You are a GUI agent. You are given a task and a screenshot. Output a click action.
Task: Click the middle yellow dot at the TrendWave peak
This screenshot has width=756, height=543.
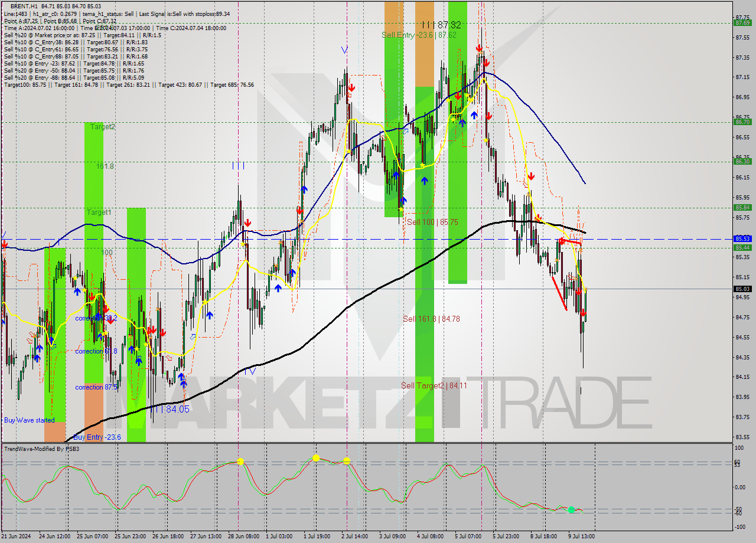pos(316,457)
